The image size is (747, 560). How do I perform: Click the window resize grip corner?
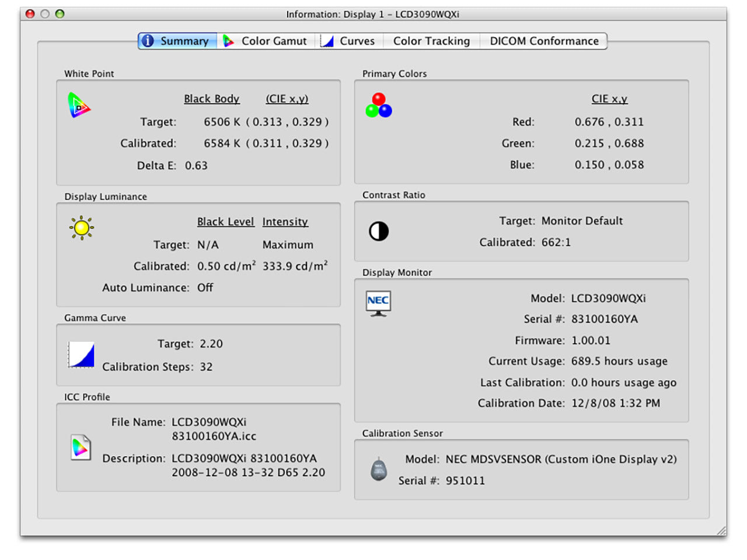click(x=721, y=530)
